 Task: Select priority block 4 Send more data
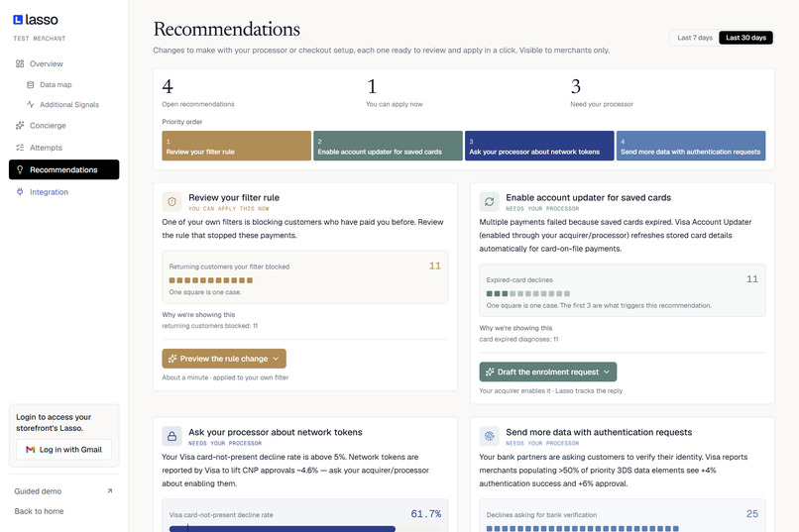pyautogui.click(x=691, y=146)
